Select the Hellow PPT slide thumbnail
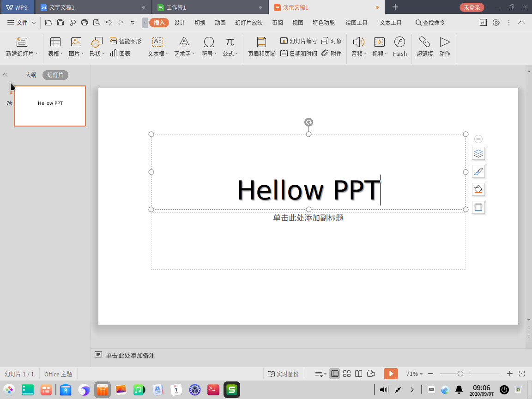This screenshot has width=532, height=399. [x=50, y=106]
